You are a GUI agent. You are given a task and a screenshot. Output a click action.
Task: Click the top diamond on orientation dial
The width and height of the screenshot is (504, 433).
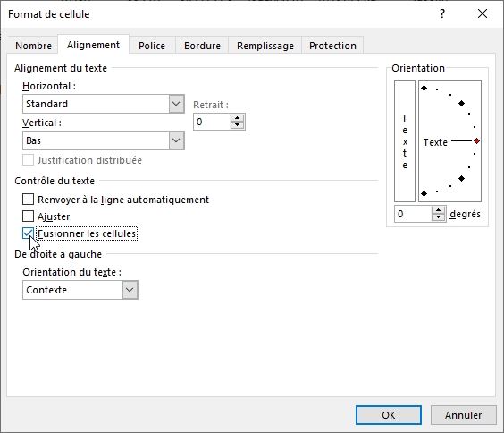424,88
